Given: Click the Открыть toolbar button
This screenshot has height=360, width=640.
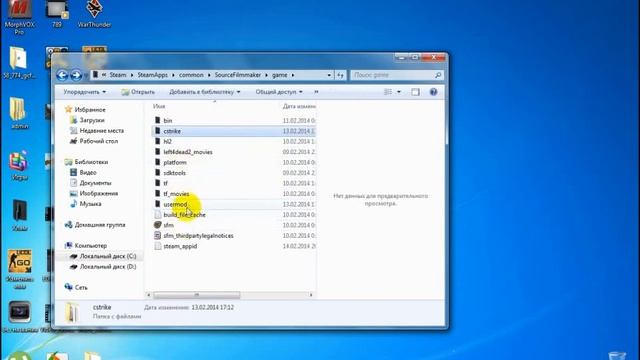Looking at the screenshot, I should 138,92.
